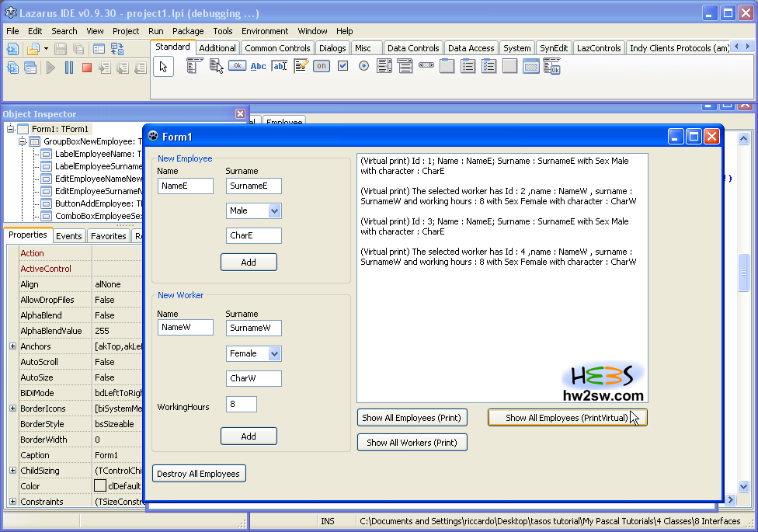The height and width of the screenshot is (532, 758).
Task: Pick the TEdit 'ab' component icon
Action: pos(280,66)
